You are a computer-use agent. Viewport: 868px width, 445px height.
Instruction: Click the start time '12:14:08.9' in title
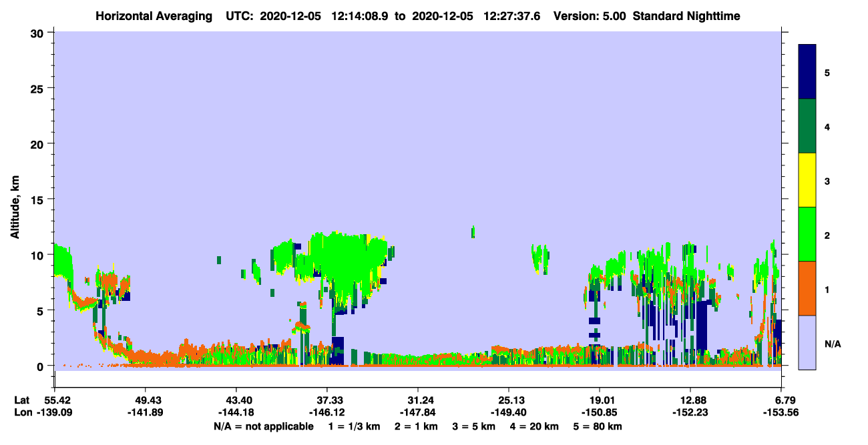[x=359, y=16]
